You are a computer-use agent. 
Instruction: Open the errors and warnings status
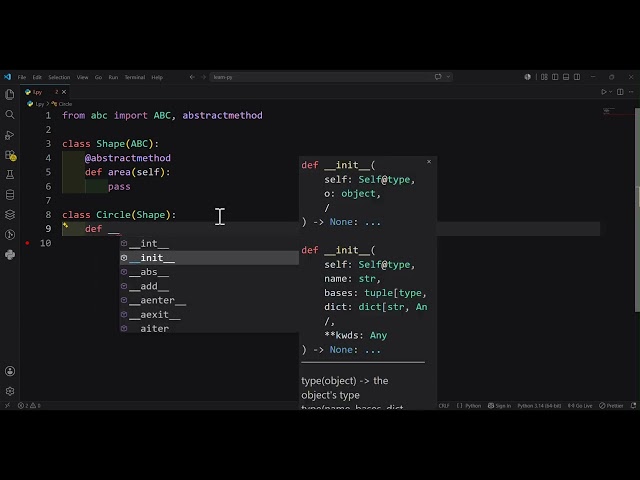tap(29, 405)
